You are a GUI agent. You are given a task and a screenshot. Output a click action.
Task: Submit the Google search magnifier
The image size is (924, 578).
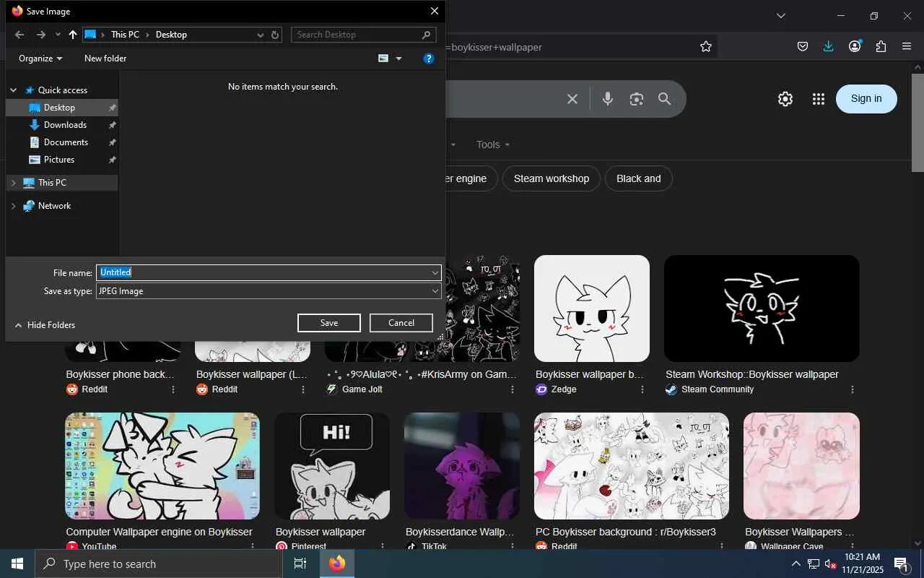(x=665, y=99)
